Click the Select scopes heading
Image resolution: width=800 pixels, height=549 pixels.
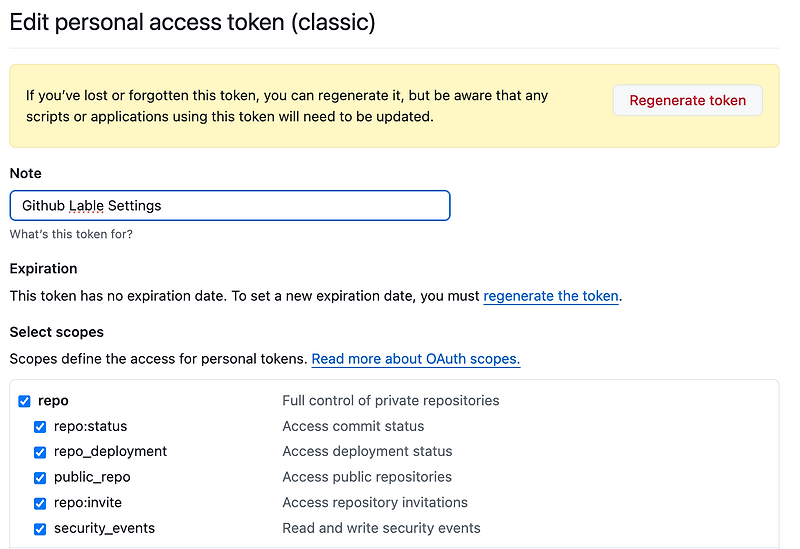[57, 332]
